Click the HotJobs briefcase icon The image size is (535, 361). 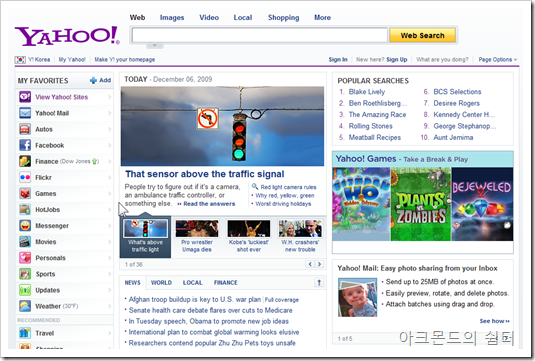click(x=25, y=210)
